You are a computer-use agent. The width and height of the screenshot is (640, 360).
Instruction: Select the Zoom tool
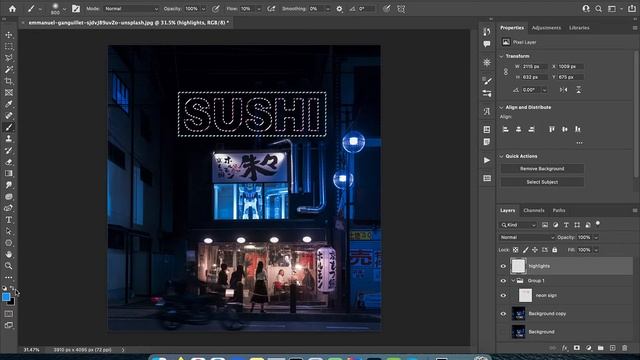pos(9,266)
